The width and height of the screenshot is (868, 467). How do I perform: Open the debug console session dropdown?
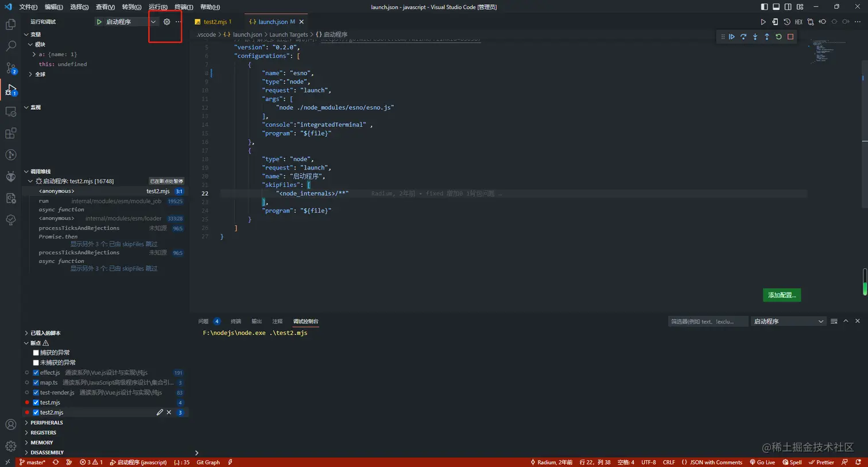(x=788, y=321)
